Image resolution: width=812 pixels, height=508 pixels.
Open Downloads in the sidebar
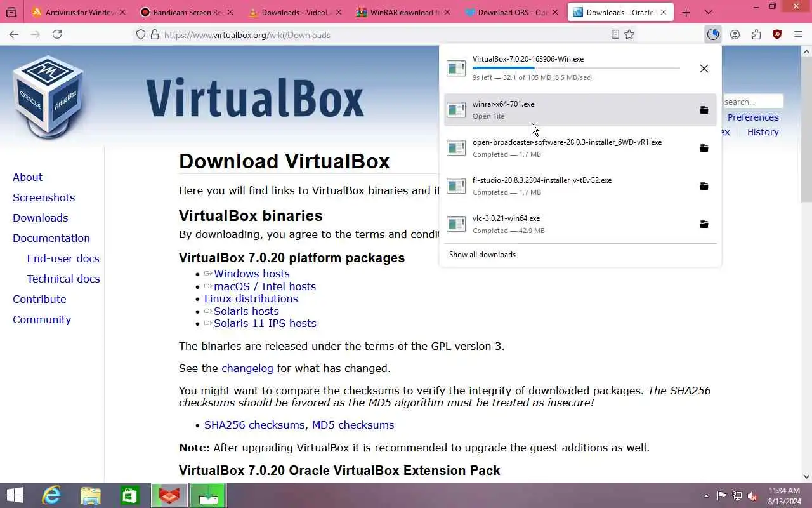click(x=40, y=218)
